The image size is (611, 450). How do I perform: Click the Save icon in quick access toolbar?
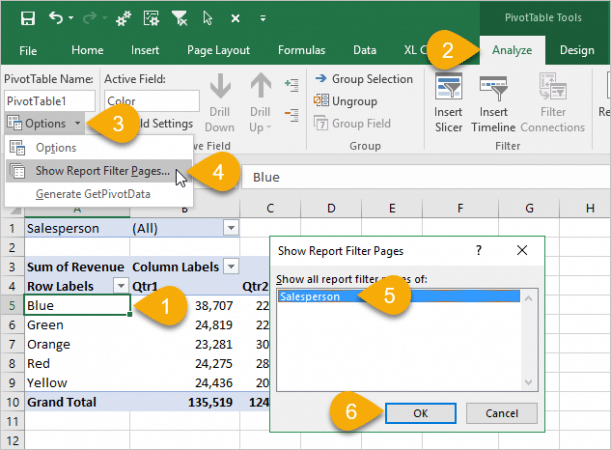pyautogui.click(x=27, y=17)
